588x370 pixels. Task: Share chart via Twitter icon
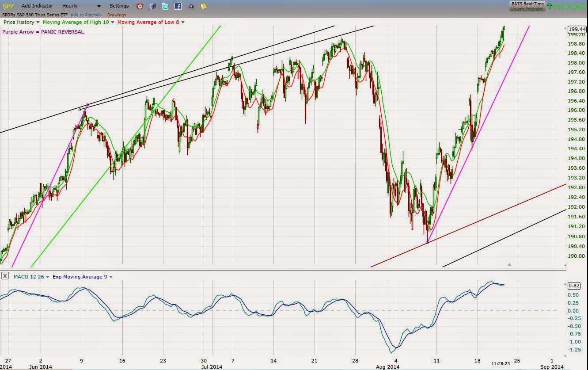165,6
